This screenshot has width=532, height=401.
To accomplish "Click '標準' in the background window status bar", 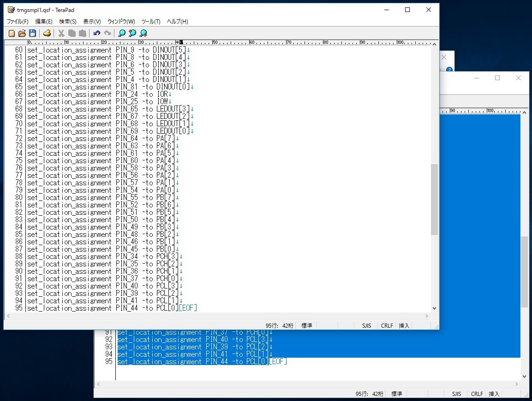I will tap(397, 394).
